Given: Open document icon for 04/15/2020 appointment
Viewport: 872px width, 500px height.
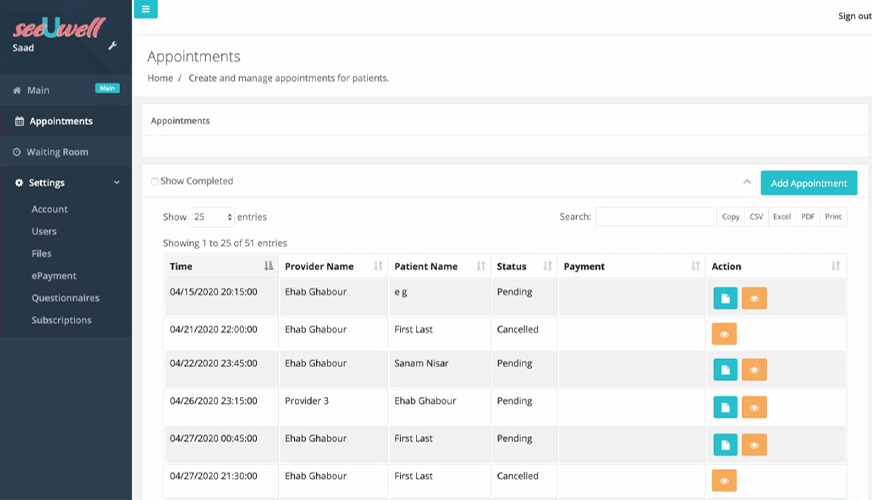Looking at the screenshot, I should [x=725, y=298].
